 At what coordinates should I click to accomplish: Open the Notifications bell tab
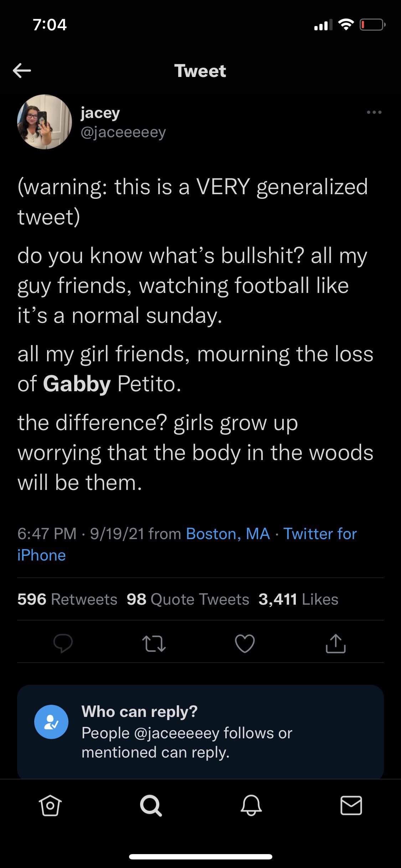tap(251, 806)
